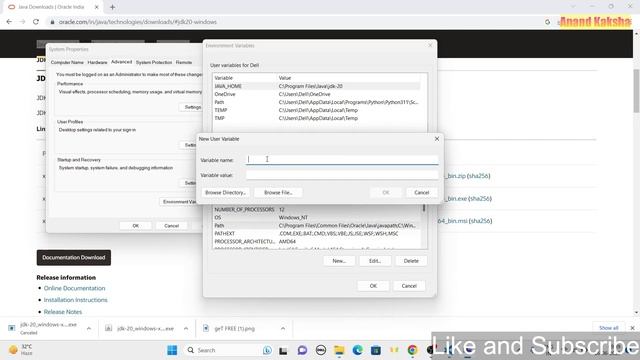Open a new browser tab
This screenshot has height=360, width=640.
tap(112, 7)
